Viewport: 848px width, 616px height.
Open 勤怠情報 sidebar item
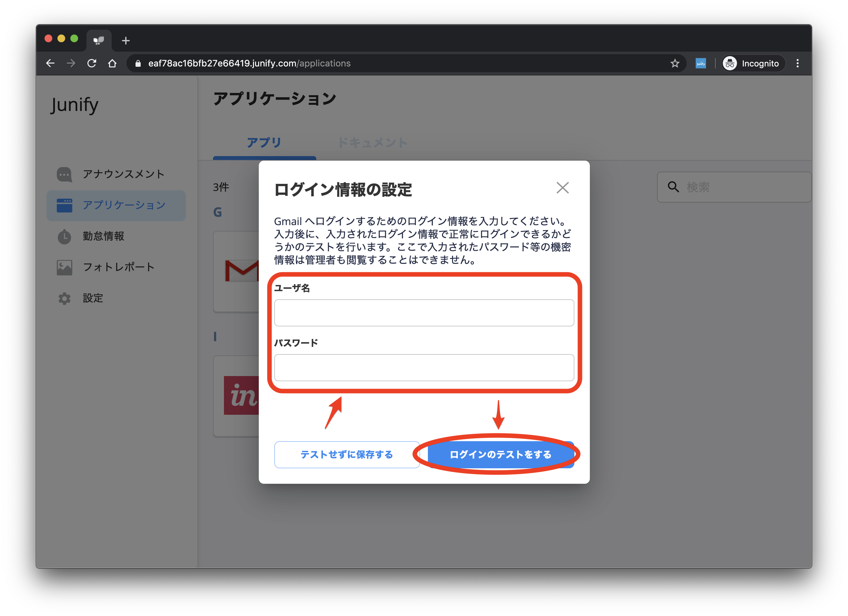click(x=103, y=236)
